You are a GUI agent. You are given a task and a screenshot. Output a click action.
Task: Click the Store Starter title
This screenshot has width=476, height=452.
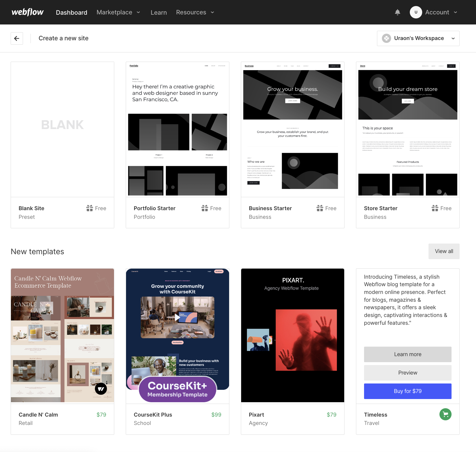pos(380,208)
